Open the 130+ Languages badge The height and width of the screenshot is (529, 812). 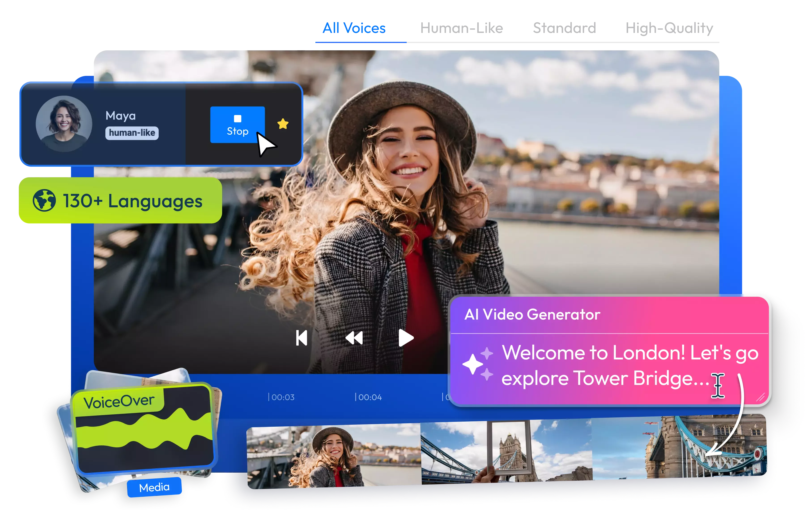point(120,200)
